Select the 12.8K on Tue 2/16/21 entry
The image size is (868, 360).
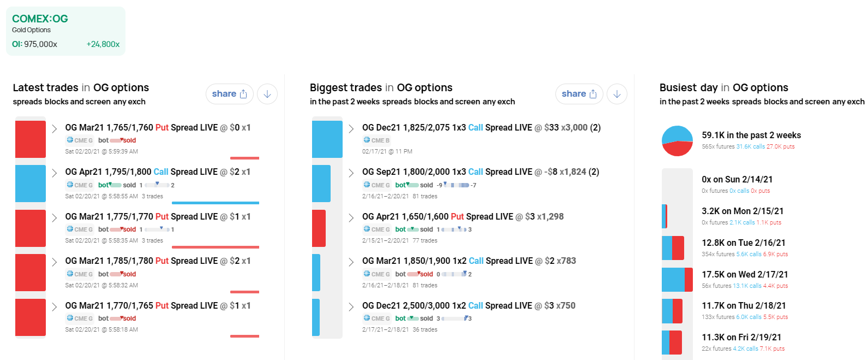click(744, 243)
